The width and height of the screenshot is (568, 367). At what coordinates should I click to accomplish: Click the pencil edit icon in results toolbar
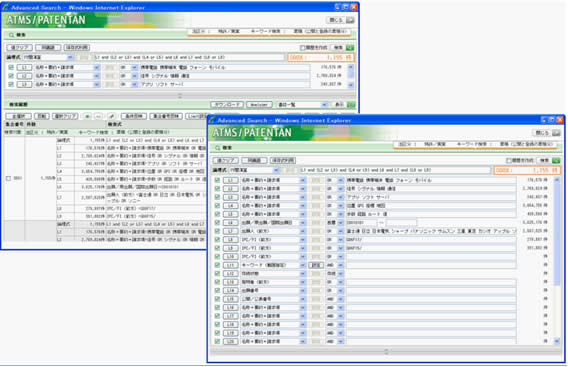click(112, 116)
